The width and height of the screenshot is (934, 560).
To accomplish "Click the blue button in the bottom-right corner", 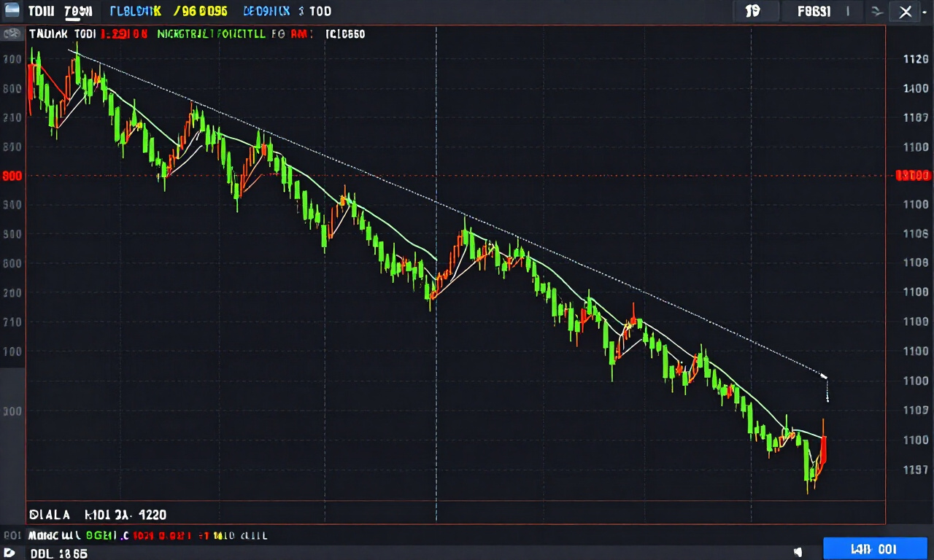I will tap(874, 549).
